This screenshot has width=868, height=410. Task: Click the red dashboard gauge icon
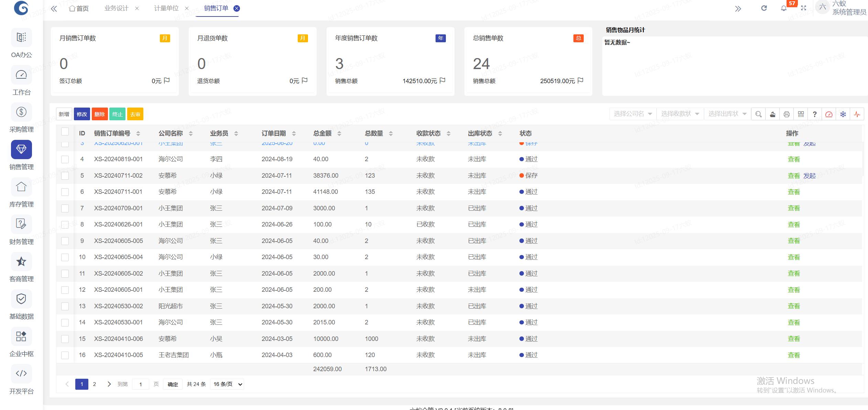pos(829,114)
